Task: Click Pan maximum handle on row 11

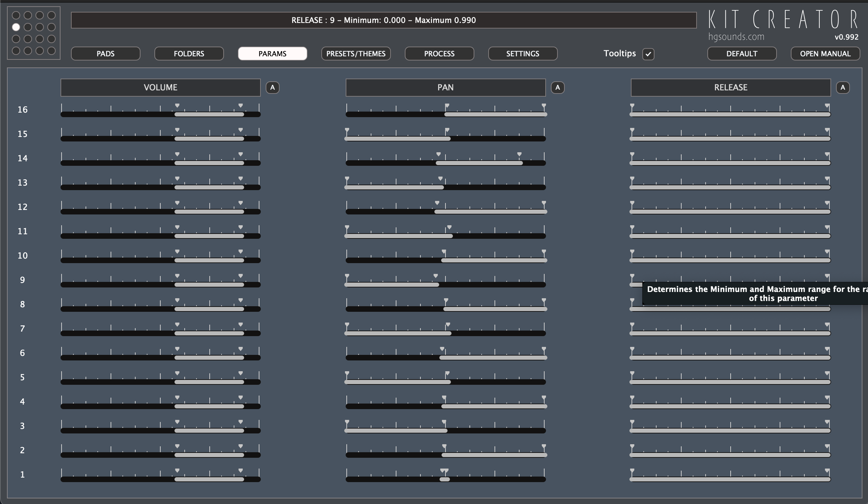Action: [x=449, y=227]
